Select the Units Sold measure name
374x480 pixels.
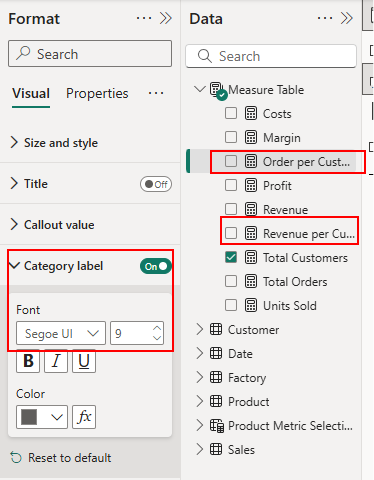290,306
